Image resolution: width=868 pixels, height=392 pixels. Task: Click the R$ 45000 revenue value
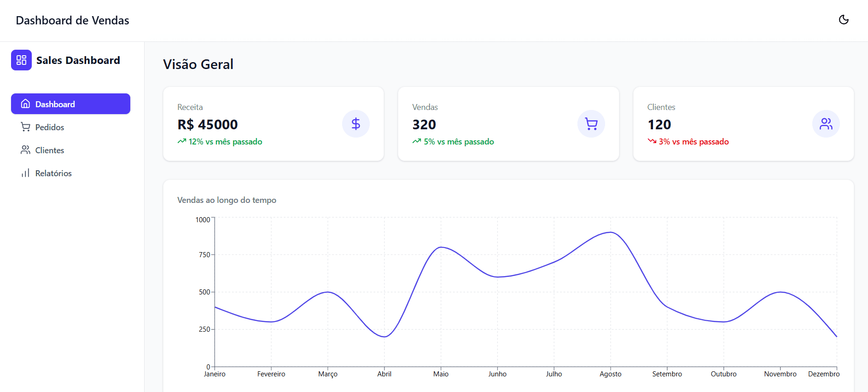[x=208, y=124]
